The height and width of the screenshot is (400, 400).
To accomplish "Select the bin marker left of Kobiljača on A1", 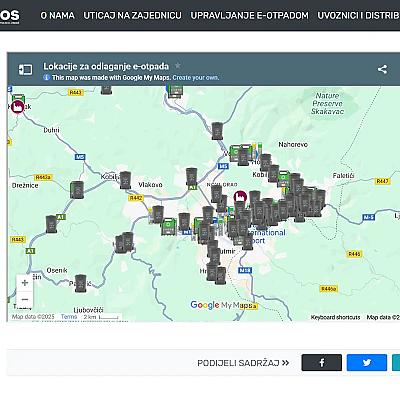I will [x=77, y=190].
